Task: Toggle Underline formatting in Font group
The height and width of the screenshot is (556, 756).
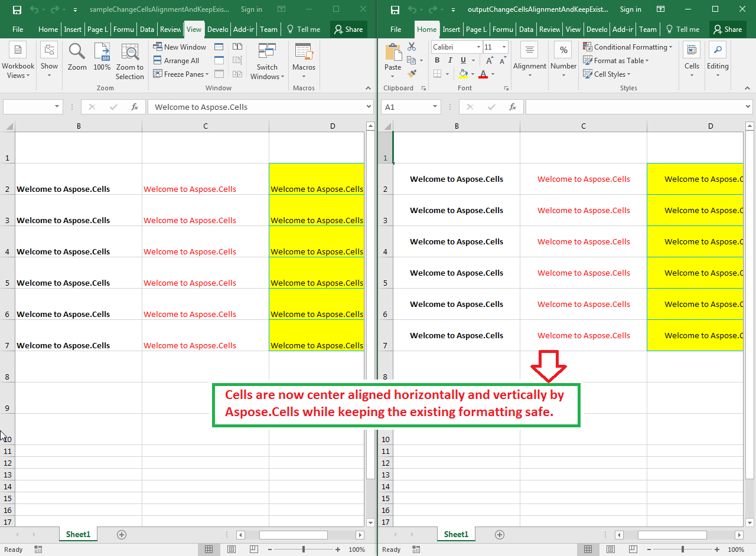Action: click(463, 61)
